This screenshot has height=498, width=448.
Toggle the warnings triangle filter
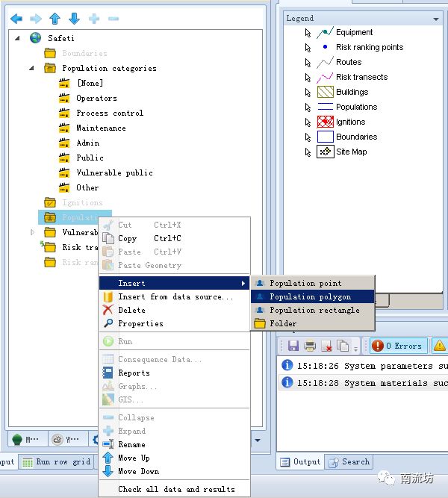point(440,346)
